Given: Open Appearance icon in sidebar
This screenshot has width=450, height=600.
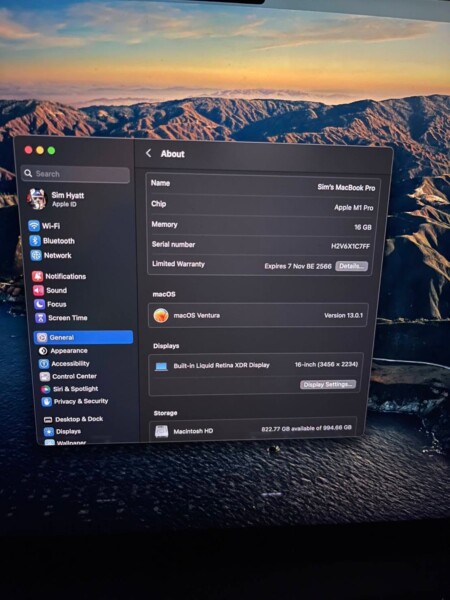Looking at the screenshot, I should coord(43,351).
